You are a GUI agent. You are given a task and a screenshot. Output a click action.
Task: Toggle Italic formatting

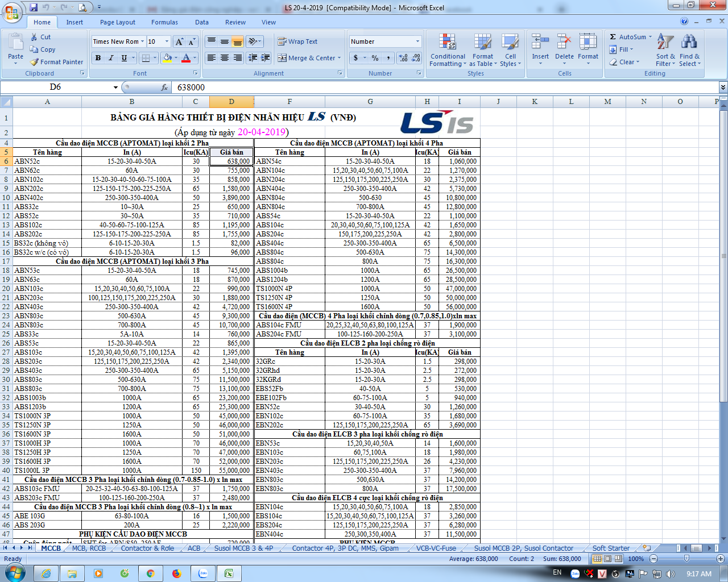click(x=111, y=58)
